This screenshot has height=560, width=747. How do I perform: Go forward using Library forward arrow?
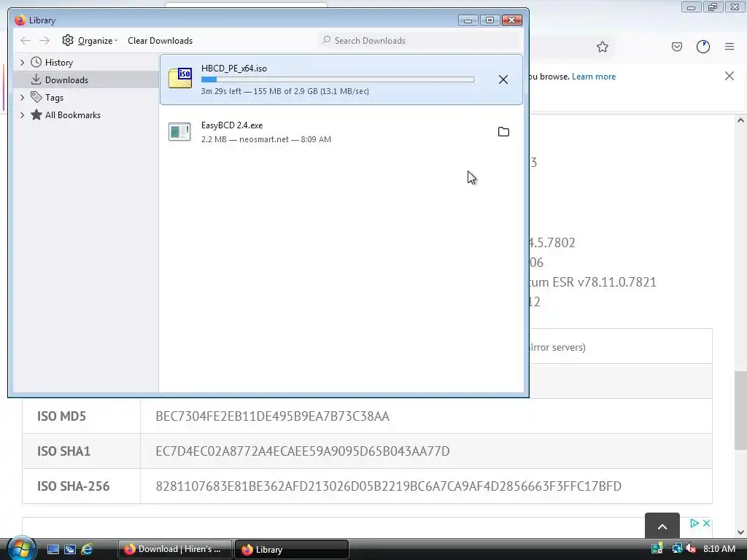coord(44,41)
